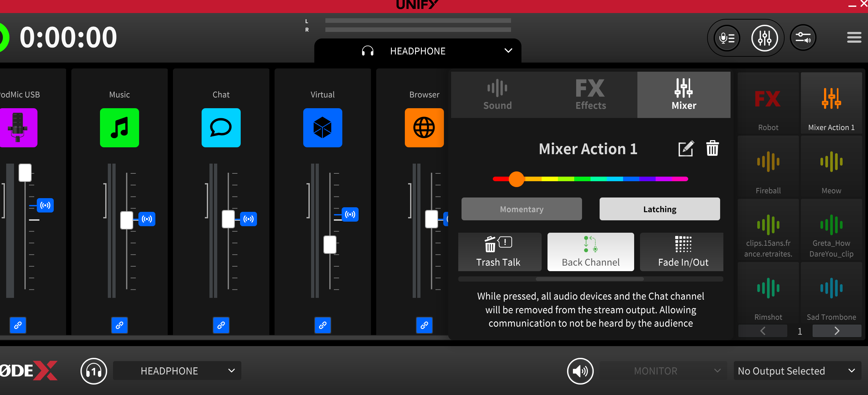Click the orange color slider handle
Screen dimensions: 868x395
(x=516, y=179)
